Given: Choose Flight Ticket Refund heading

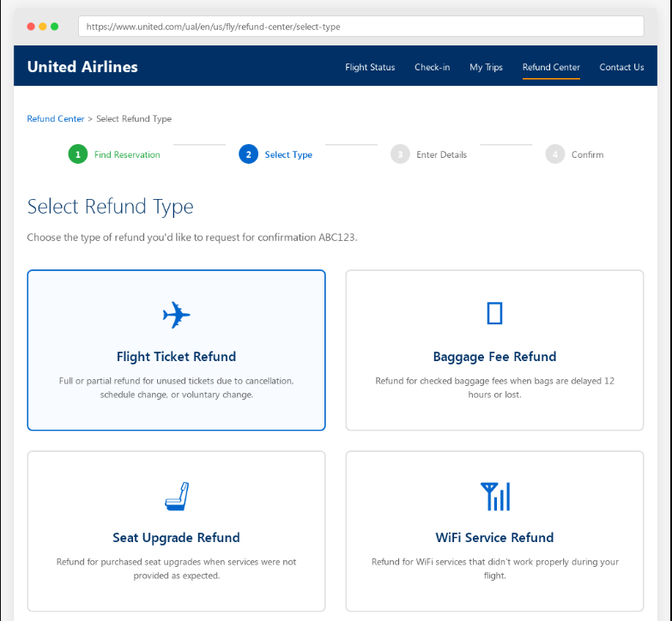Looking at the screenshot, I should (176, 357).
